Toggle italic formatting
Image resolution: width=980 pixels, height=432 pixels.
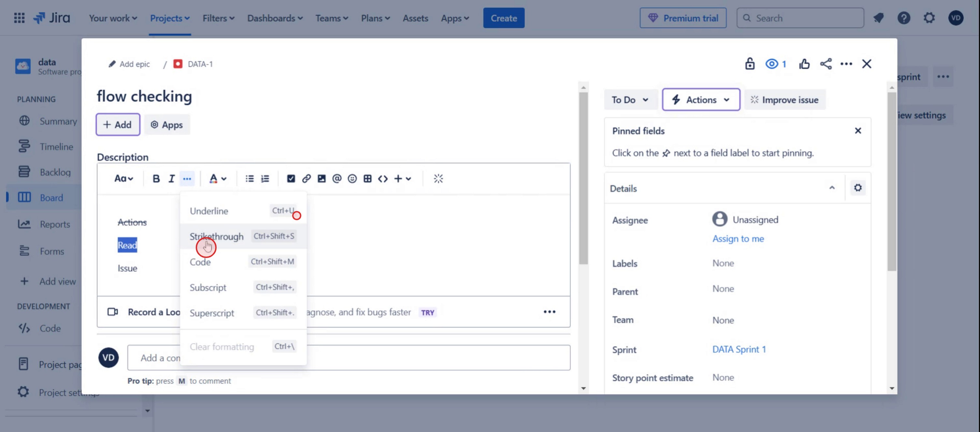(x=172, y=179)
